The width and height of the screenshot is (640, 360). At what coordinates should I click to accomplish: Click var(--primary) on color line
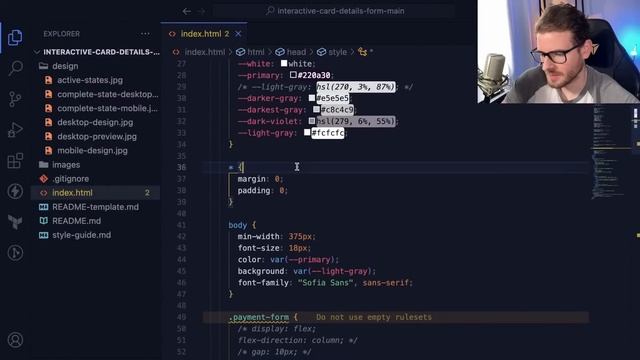302,260
